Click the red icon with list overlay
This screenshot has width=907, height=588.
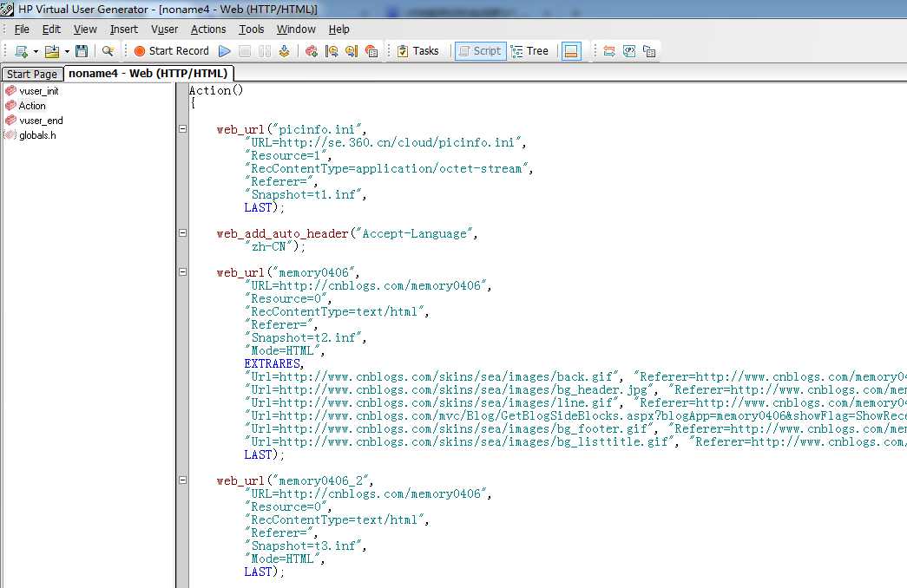coord(371,51)
